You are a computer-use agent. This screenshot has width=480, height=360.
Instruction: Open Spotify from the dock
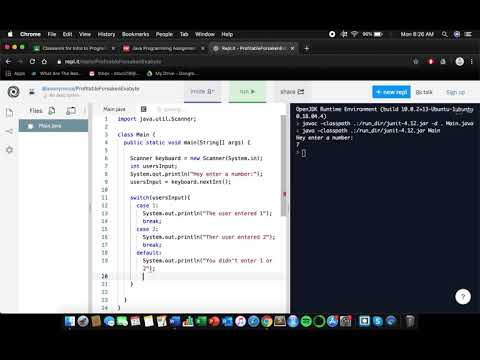point(306,321)
